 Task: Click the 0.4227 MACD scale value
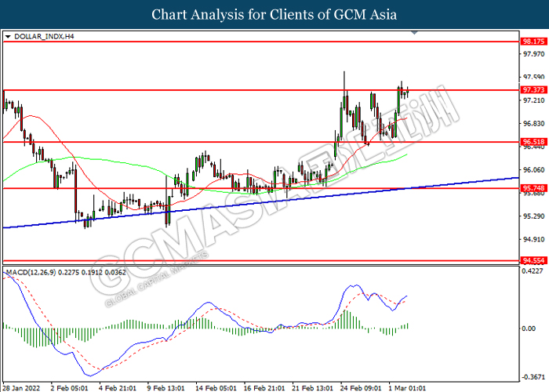tap(533, 271)
